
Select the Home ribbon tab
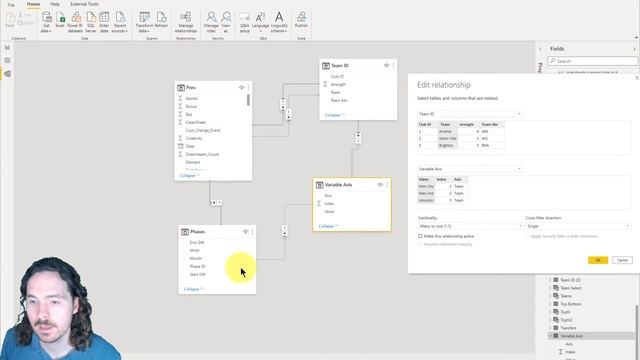coord(33,4)
